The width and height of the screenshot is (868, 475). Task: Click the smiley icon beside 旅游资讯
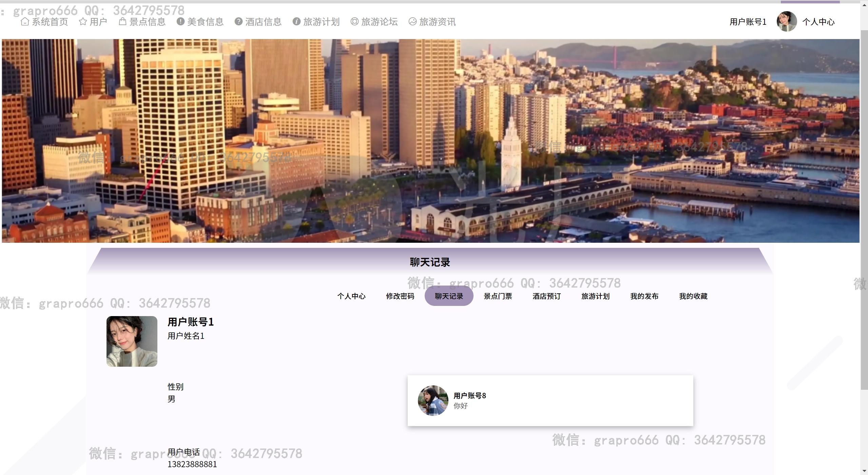412,22
